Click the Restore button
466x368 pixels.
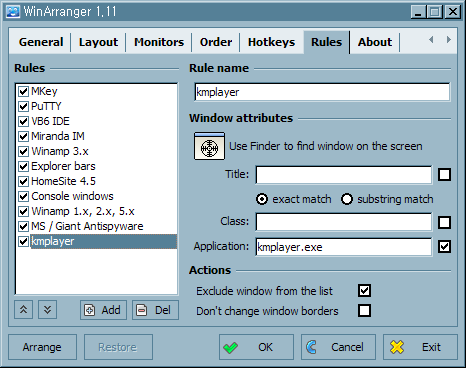point(118,347)
